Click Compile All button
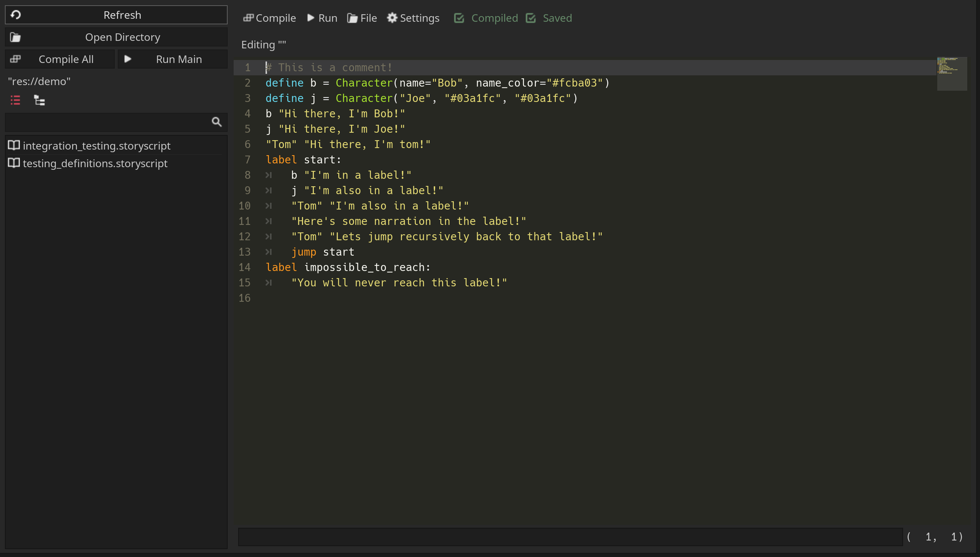The width and height of the screenshot is (980, 557). click(60, 59)
